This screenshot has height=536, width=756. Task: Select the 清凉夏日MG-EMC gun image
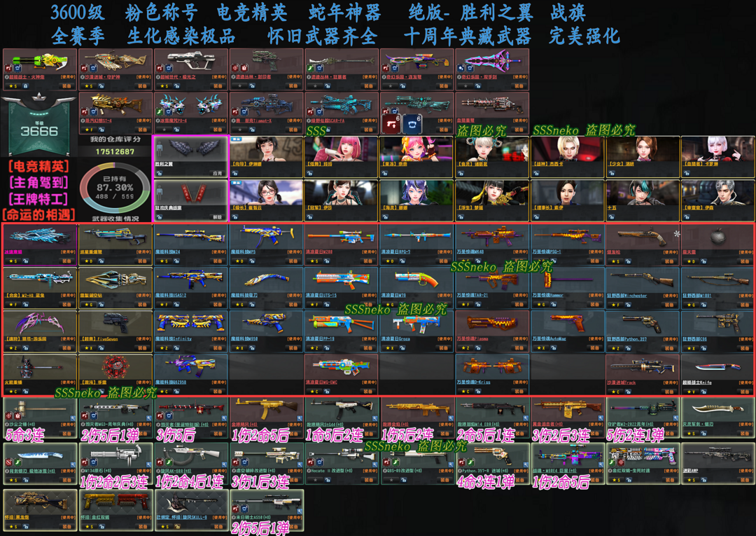342,366
